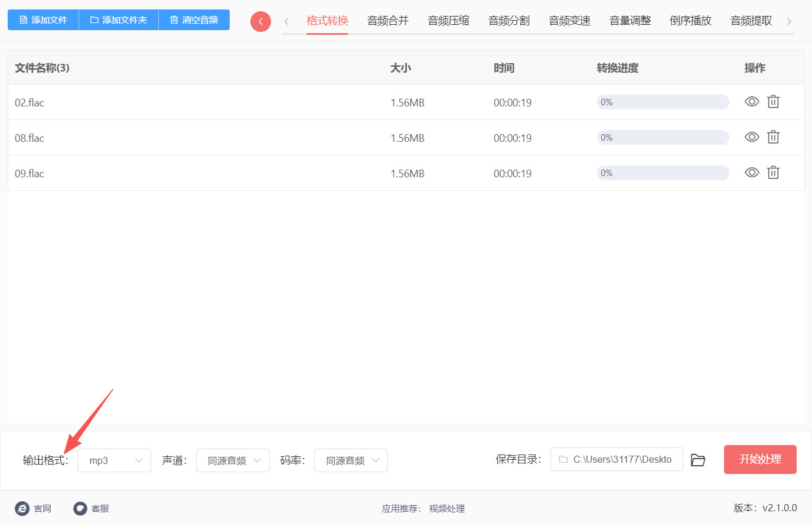
Task: Switch to 音频合并 tab
Action: (388, 21)
